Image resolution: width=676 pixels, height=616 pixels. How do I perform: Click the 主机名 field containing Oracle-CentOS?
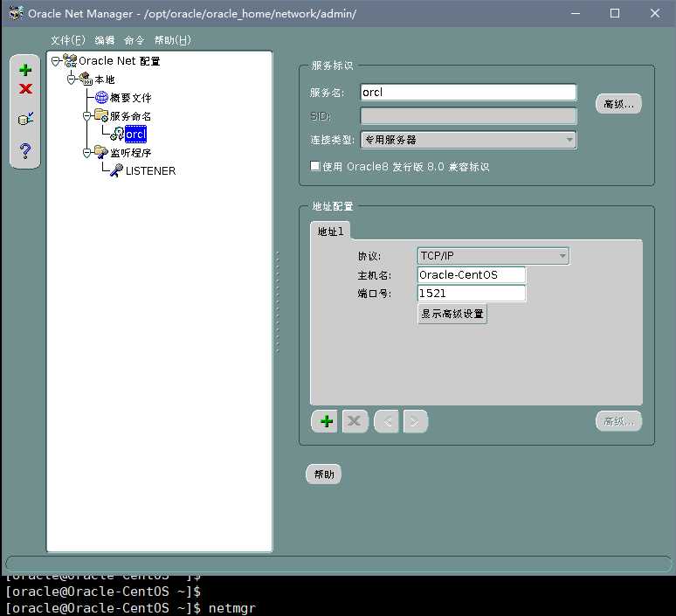[472, 274]
